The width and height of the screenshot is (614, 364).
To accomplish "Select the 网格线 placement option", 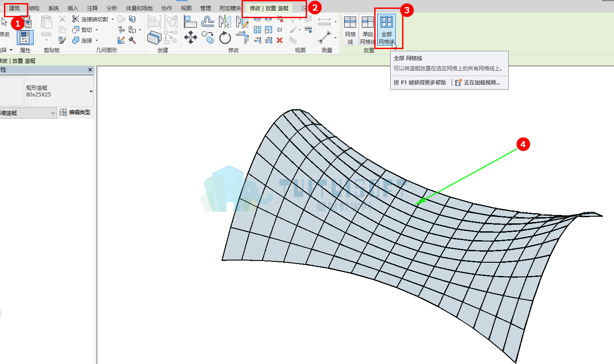I will tap(350, 30).
